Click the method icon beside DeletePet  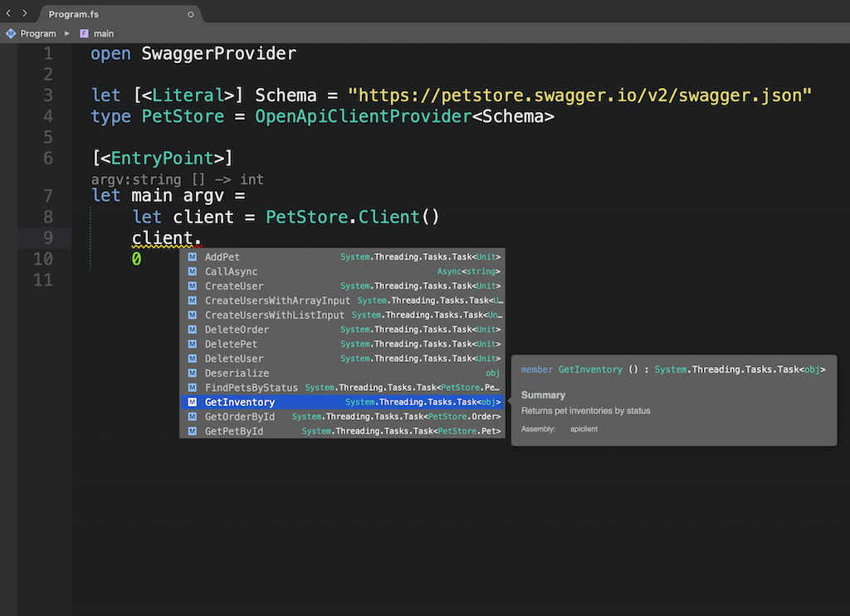pos(193,345)
